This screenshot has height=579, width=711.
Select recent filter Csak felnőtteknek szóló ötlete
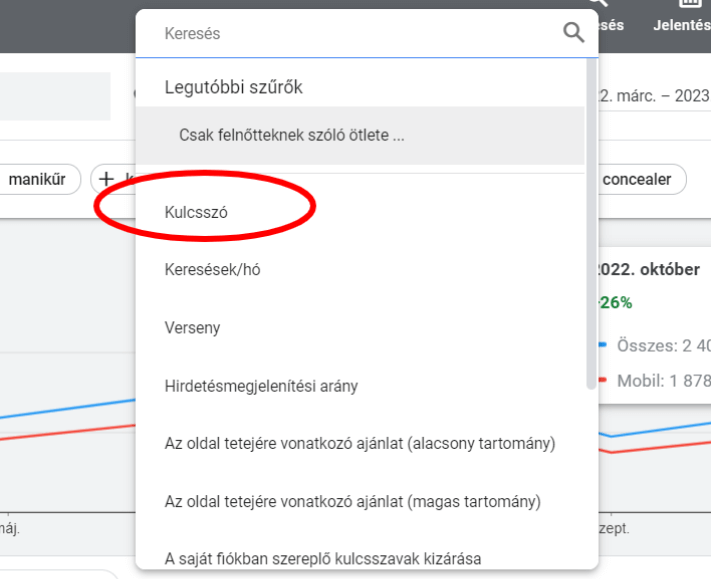click(360, 136)
